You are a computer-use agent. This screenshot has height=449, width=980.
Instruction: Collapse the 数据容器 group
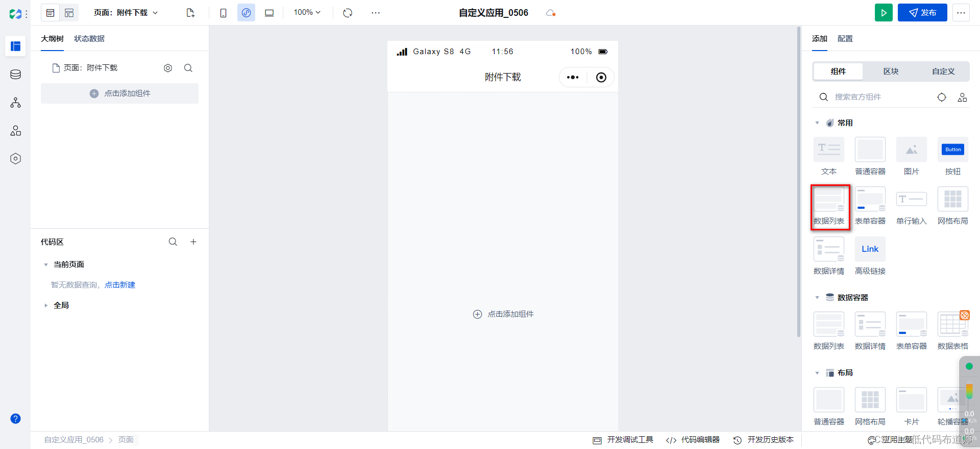tap(817, 297)
